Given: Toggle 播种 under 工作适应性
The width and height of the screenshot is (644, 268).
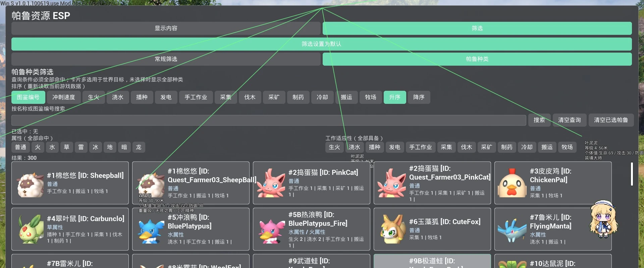Looking at the screenshot, I should (x=375, y=147).
